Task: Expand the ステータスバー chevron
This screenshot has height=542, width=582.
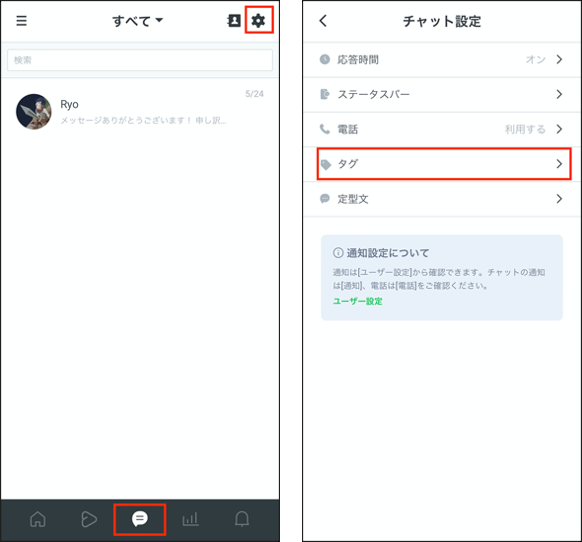Action: click(x=559, y=94)
